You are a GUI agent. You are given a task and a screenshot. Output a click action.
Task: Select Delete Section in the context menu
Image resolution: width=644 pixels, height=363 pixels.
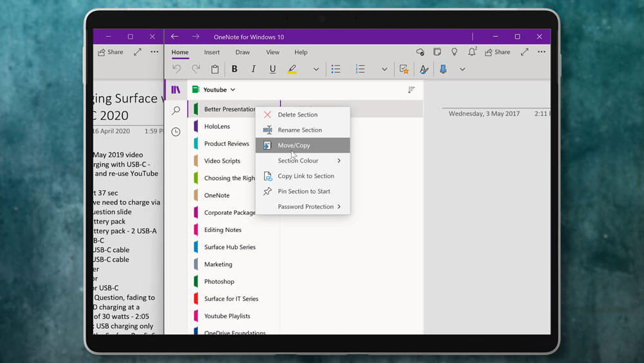click(298, 115)
